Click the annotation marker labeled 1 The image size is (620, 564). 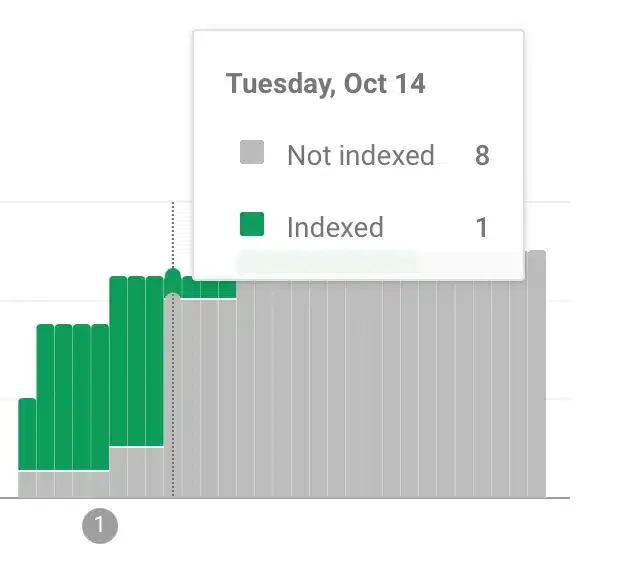[99, 525]
